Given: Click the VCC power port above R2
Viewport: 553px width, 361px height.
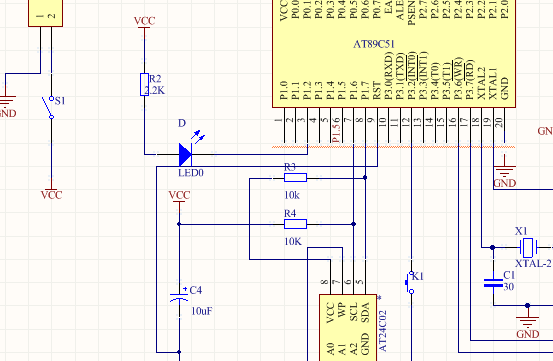Looking at the screenshot, I should [x=144, y=23].
